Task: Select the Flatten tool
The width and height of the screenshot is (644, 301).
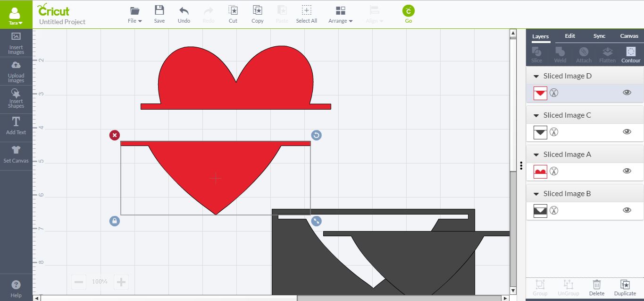Action: (x=607, y=54)
